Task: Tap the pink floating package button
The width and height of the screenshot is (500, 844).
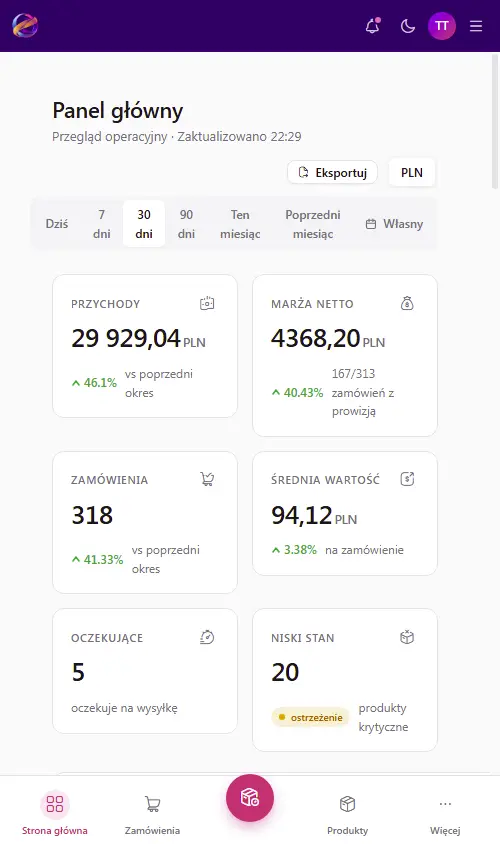Action: [250, 798]
